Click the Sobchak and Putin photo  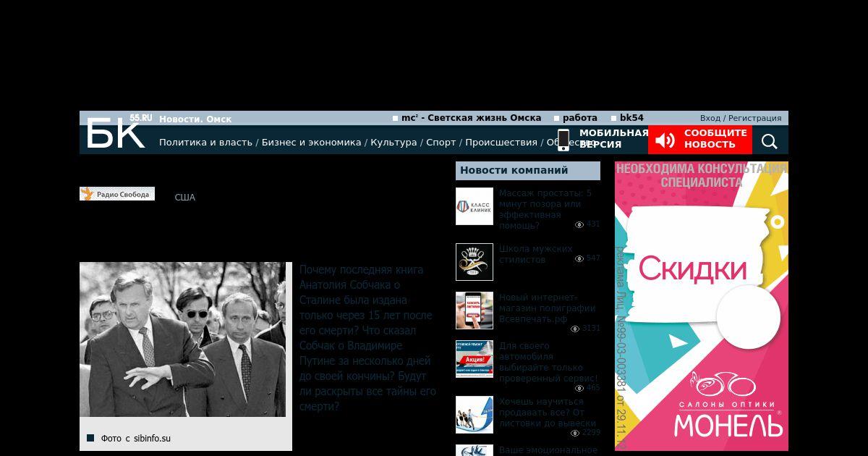tap(182, 339)
